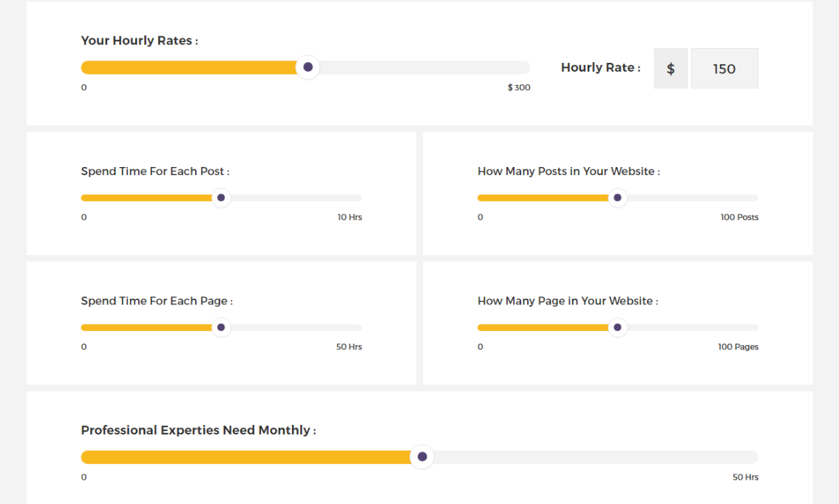Screen dimensions: 839x504
Task: Adjust the Spend Time For Each Post slider
Action: (x=220, y=197)
